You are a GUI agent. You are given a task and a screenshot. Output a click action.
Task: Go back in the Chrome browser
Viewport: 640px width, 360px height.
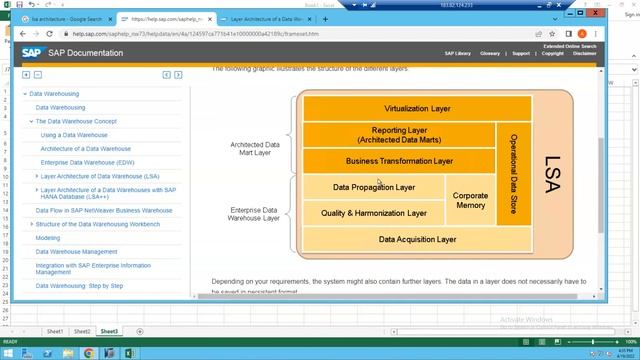click(x=23, y=34)
